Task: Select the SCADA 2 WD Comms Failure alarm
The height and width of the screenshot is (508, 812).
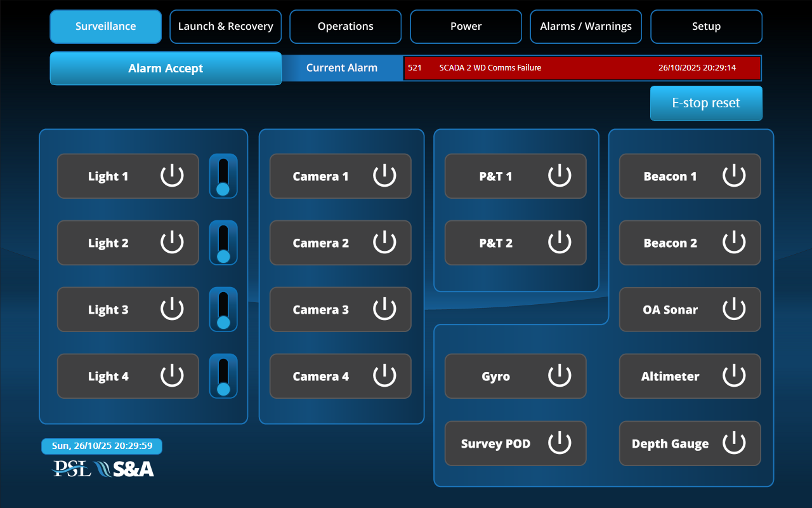Action: pos(582,68)
